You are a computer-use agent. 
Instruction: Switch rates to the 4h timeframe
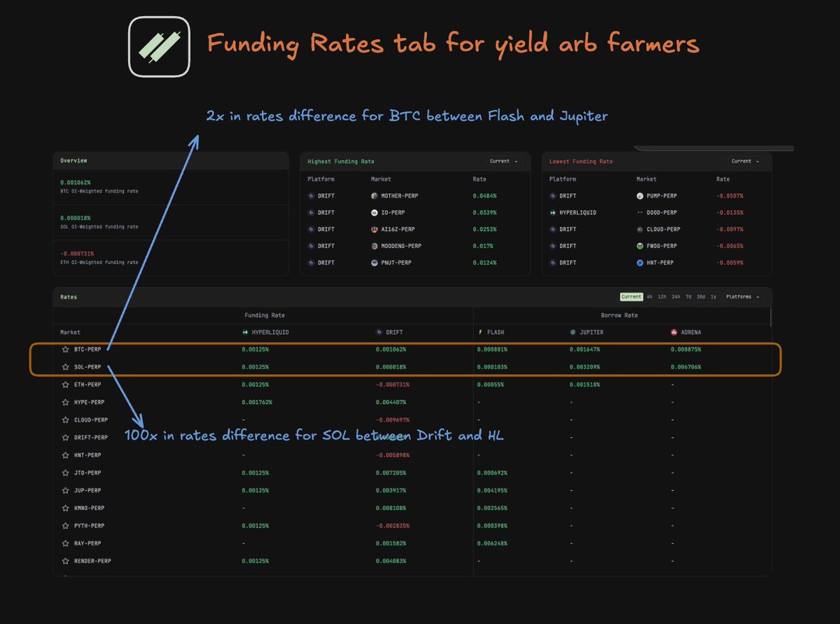tap(650, 297)
